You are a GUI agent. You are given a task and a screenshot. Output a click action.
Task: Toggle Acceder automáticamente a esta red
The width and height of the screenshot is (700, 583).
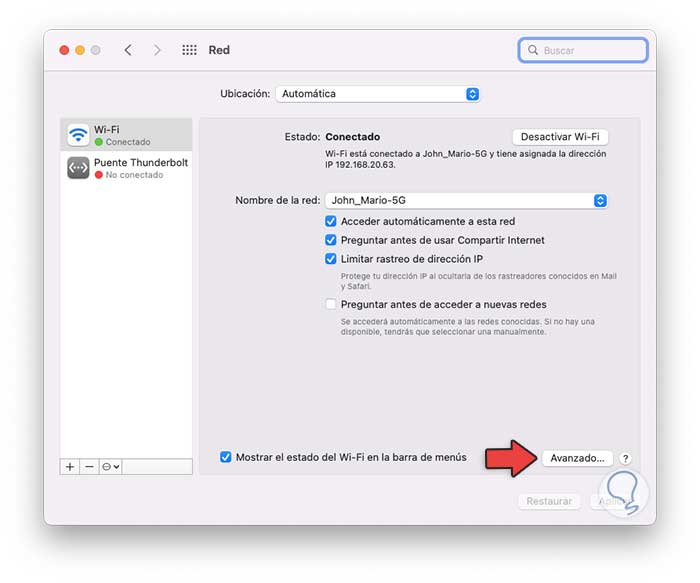330,221
